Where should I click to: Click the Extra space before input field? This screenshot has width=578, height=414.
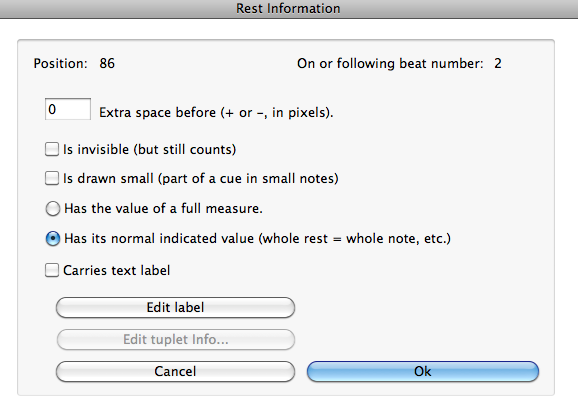click(68, 109)
